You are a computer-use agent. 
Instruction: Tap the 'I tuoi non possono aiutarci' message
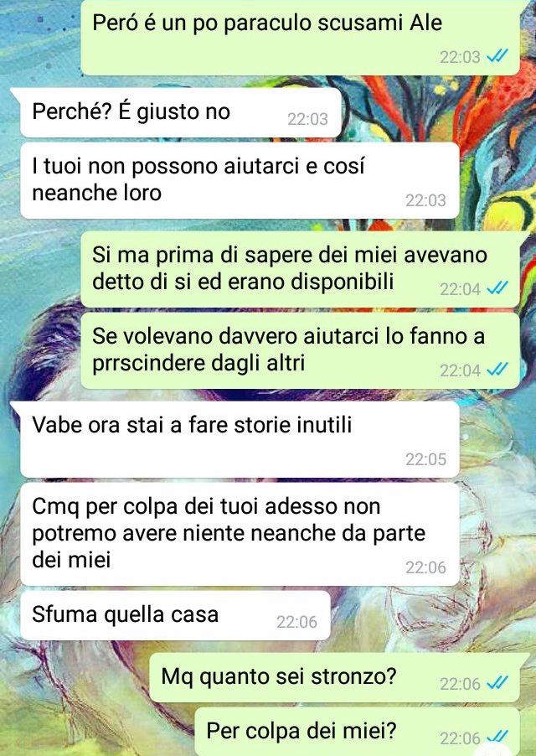coord(240,180)
